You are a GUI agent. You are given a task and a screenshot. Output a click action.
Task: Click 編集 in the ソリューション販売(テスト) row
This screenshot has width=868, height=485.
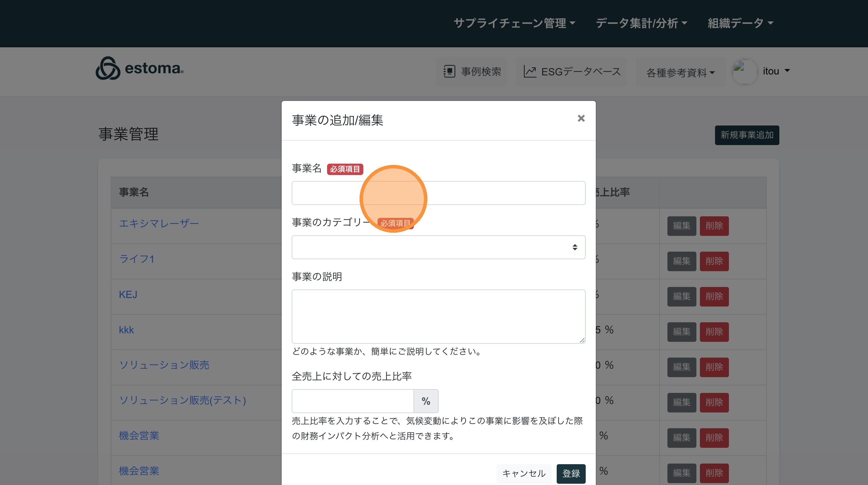coord(682,402)
